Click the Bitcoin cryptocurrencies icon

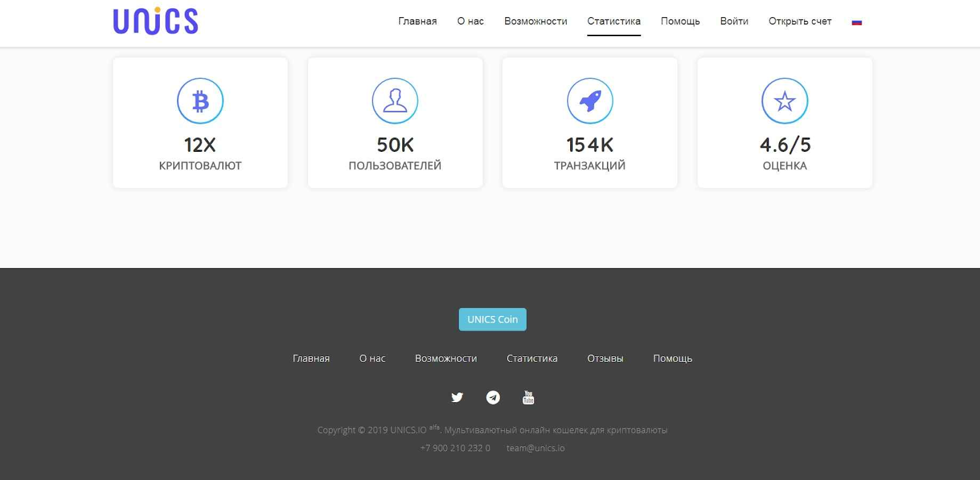(200, 101)
